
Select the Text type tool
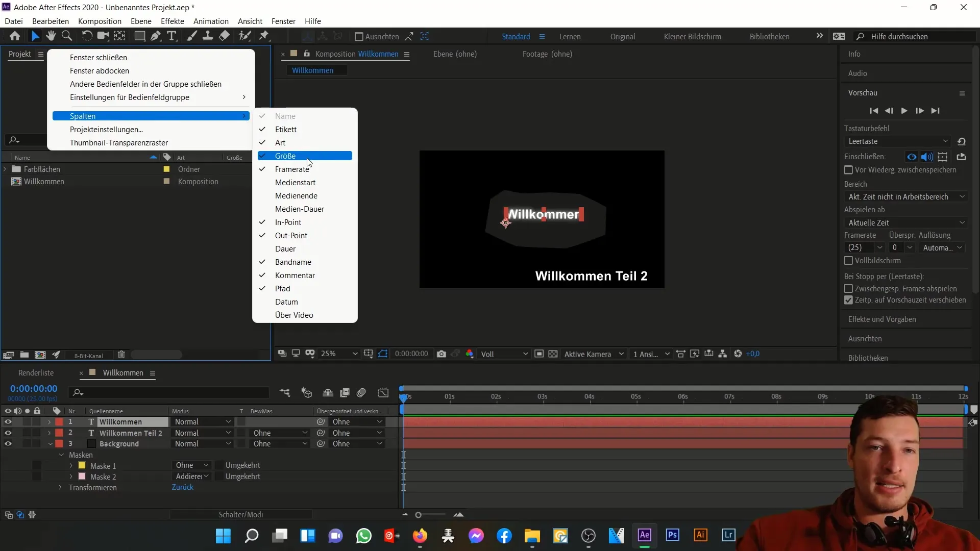click(171, 36)
